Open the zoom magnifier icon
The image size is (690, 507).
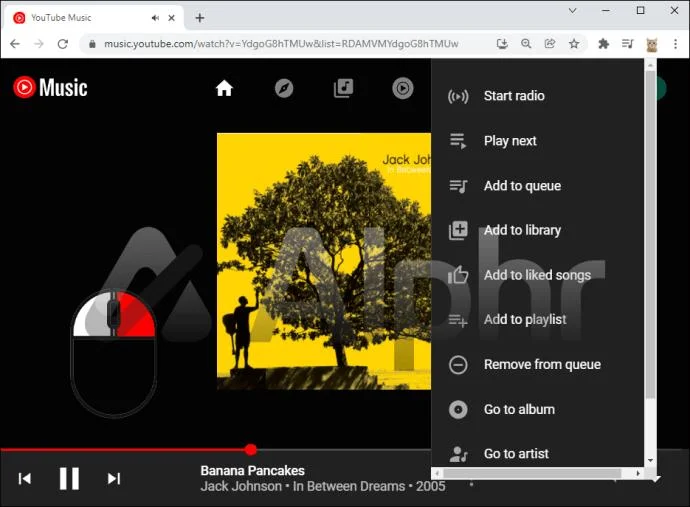pyautogui.click(x=526, y=44)
